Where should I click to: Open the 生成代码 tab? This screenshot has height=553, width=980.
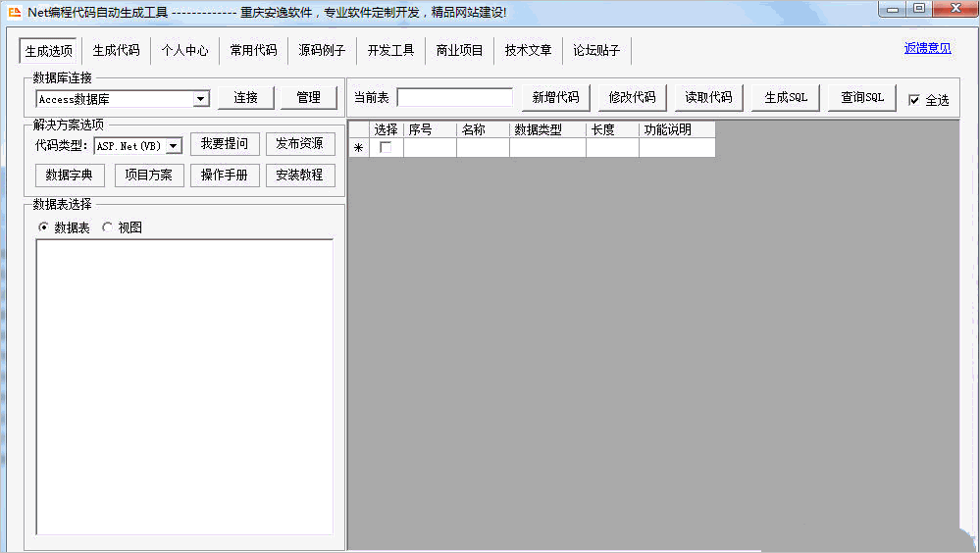click(117, 51)
